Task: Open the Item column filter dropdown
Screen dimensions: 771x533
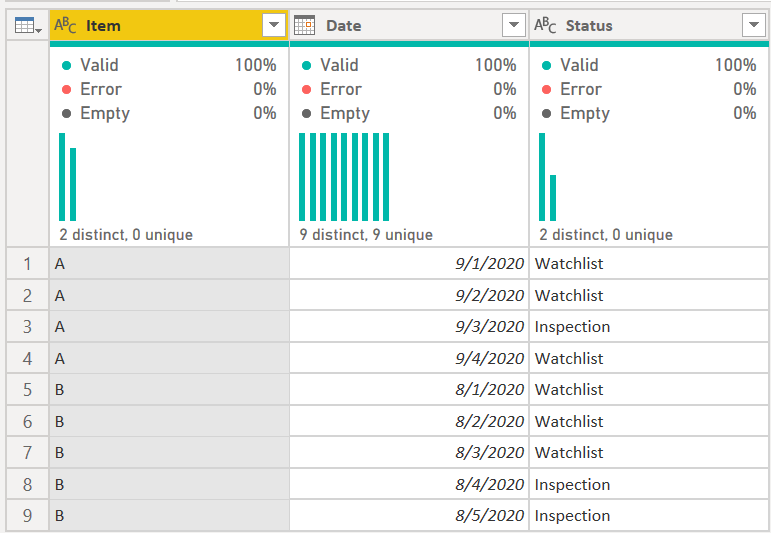Action: (x=274, y=25)
